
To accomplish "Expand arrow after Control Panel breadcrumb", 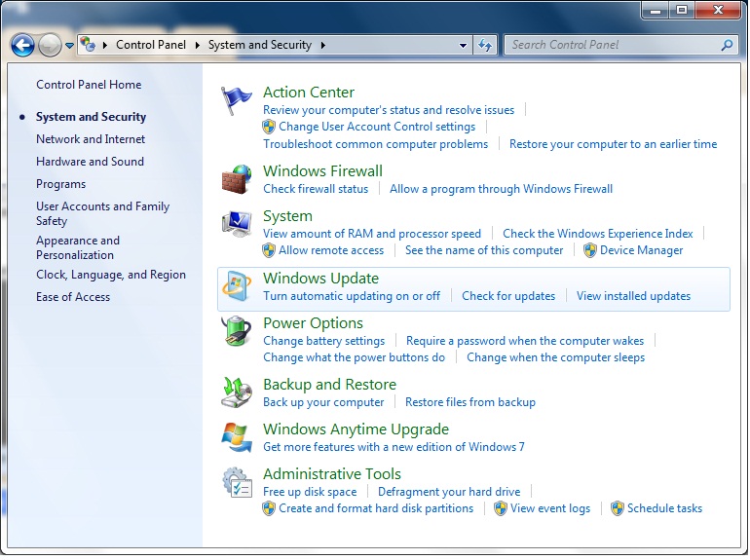I will click(x=197, y=45).
